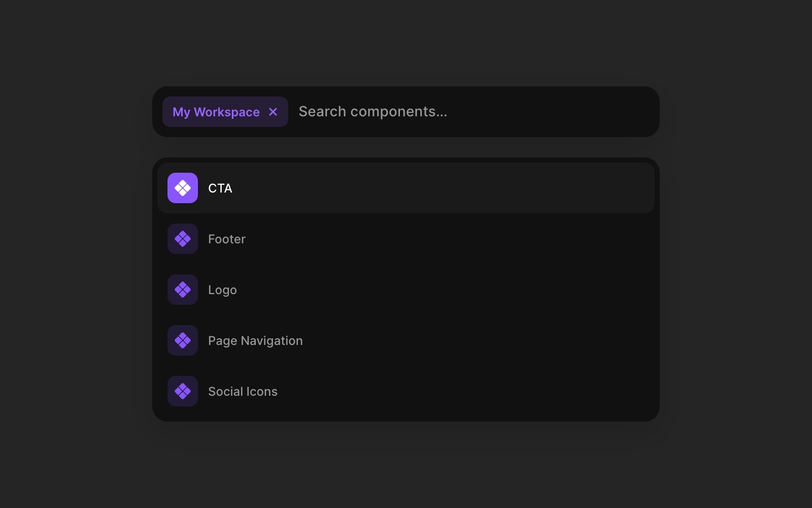The height and width of the screenshot is (508, 812).
Task: Click the component icon beside Social Icons
Action: 182,391
